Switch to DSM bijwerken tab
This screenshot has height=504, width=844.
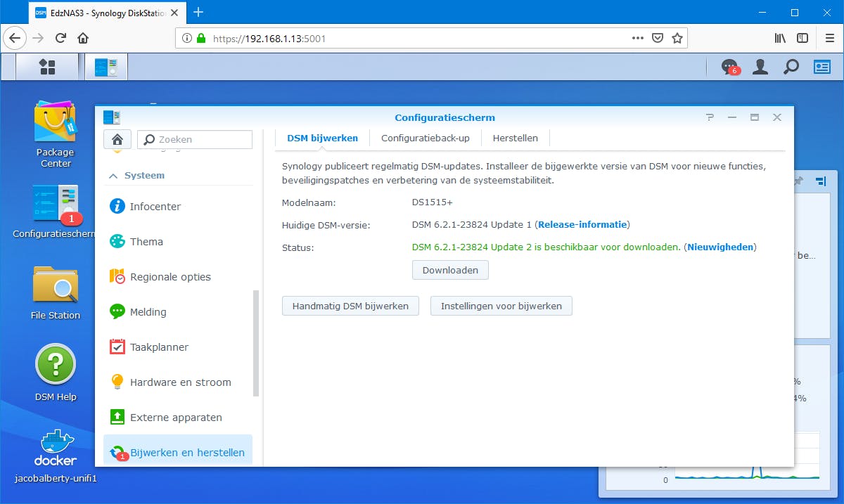coord(322,138)
